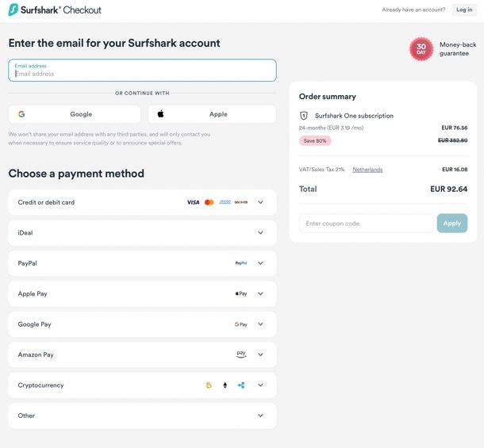
Task: Apply the coupon code button
Action: click(452, 223)
